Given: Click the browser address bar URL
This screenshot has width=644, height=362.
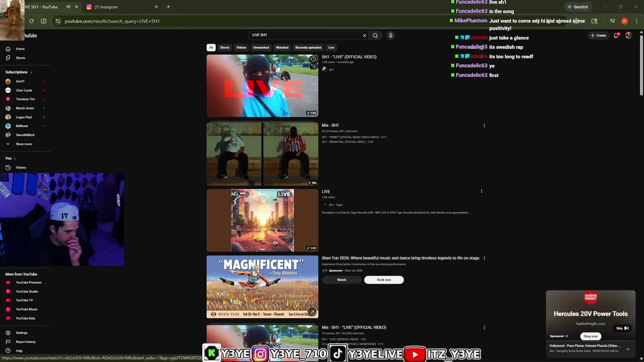Looking at the screenshot, I should 112,21.
